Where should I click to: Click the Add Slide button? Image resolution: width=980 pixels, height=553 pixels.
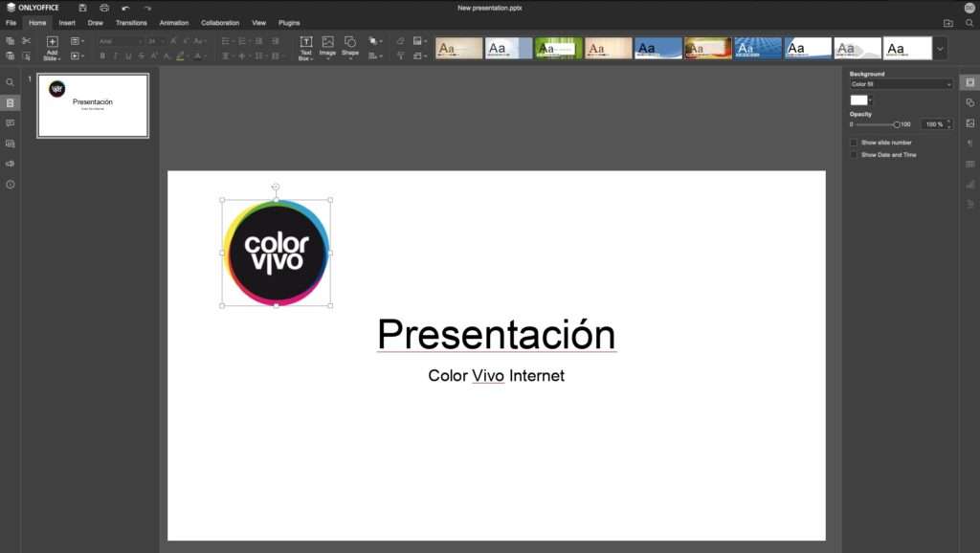[52, 48]
